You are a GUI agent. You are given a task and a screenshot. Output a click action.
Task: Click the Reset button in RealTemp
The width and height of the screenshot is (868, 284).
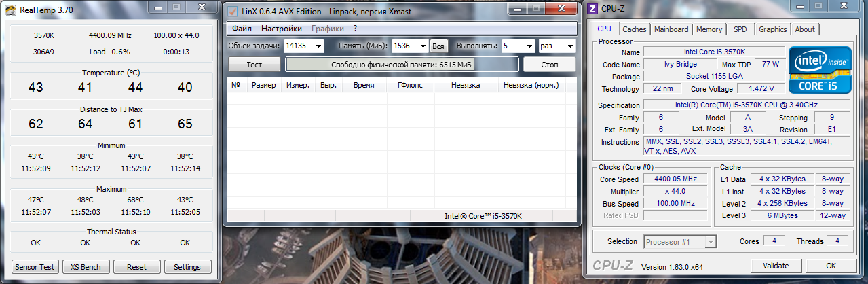coord(136,267)
